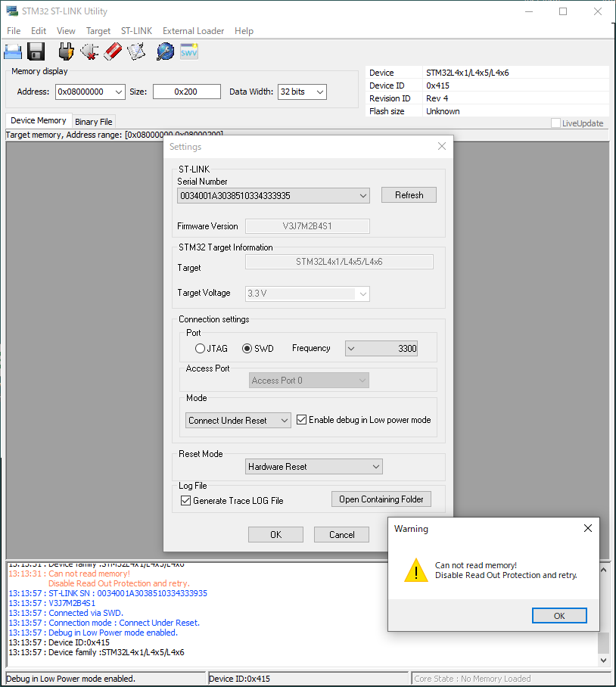The width and height of the screenshot is (616, 687).
Task: Open the Help menu
Action: click(244, 31)
